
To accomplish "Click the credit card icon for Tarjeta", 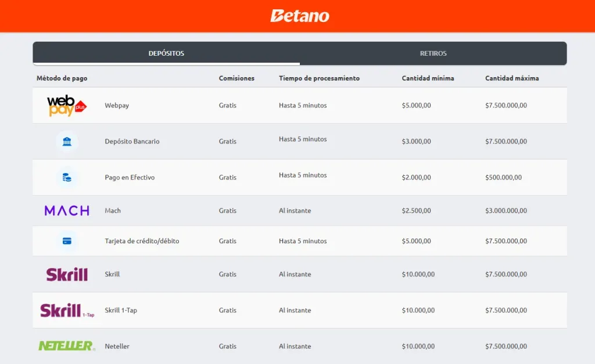I will (66, 240).
